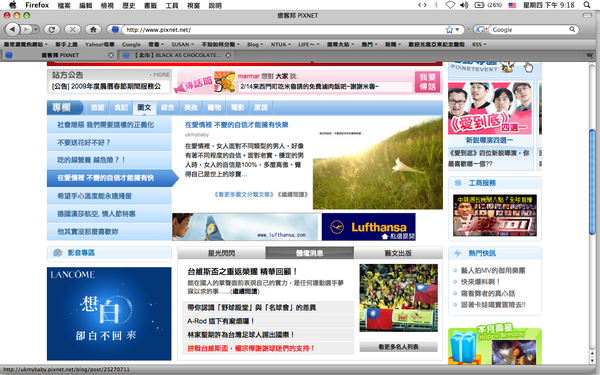The height and width of the screenshot is (375, 600).
Task: Click the site identity icon beside URL
Action: point(114,29)
